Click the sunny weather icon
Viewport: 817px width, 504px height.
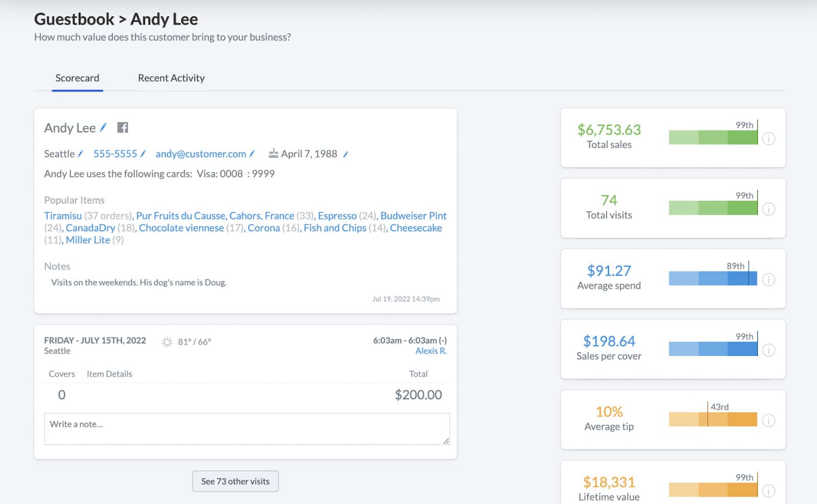167,342
